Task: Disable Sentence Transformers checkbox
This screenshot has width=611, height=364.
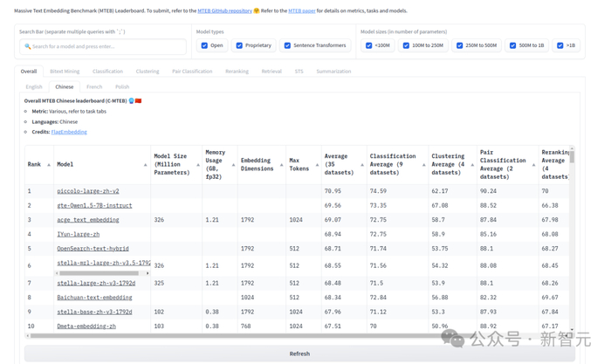Action: pos(287,45)
